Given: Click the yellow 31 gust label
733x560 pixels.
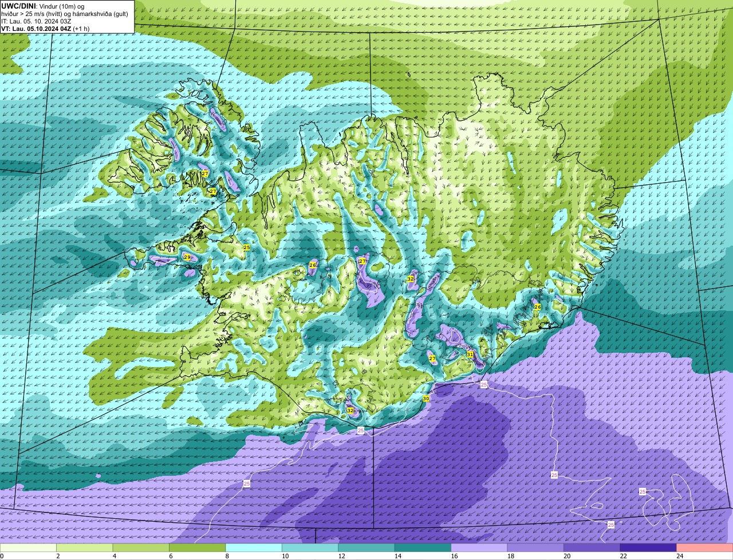Looking at the screenshot, I should coord(470,354).
